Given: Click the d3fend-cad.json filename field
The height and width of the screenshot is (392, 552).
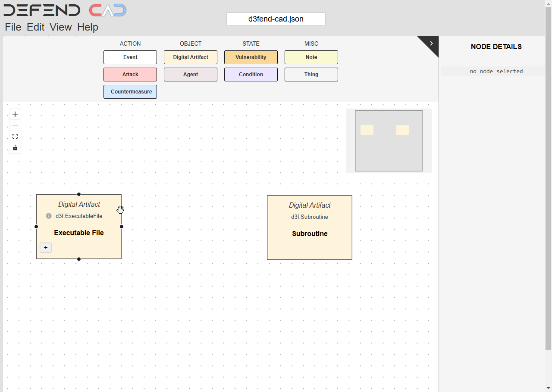Looking at the screenshot, I should point(276,19).
